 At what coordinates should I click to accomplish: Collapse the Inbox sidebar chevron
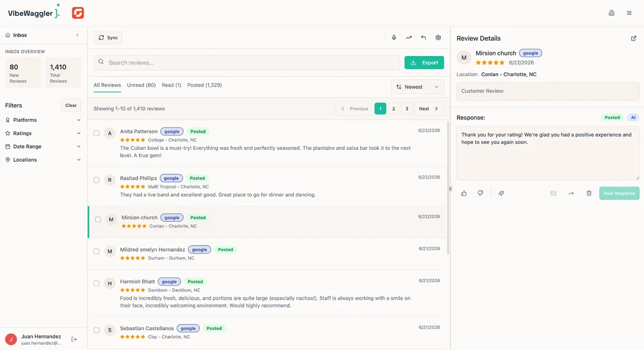77,35
